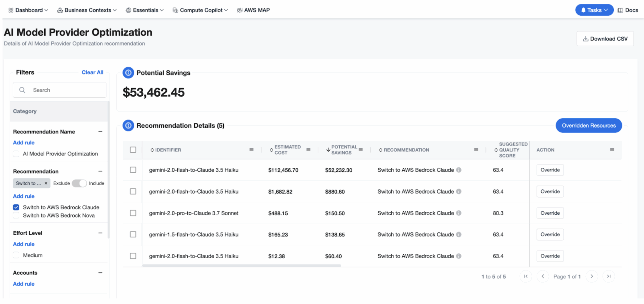Override the gemini-2.0-pro-to-Claude 3.7 Sonnet row
This screenshot has width=644, height=304.
coord(550,213)
